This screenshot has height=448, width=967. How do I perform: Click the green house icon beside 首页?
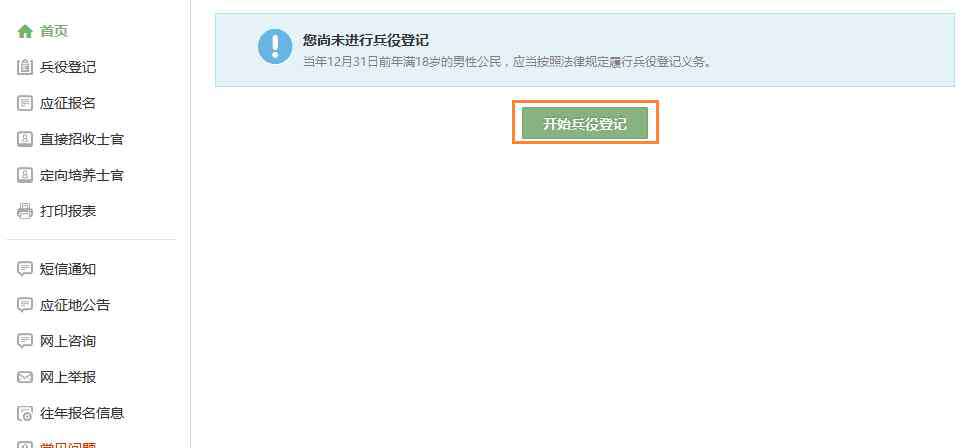(x=25, y=31)
